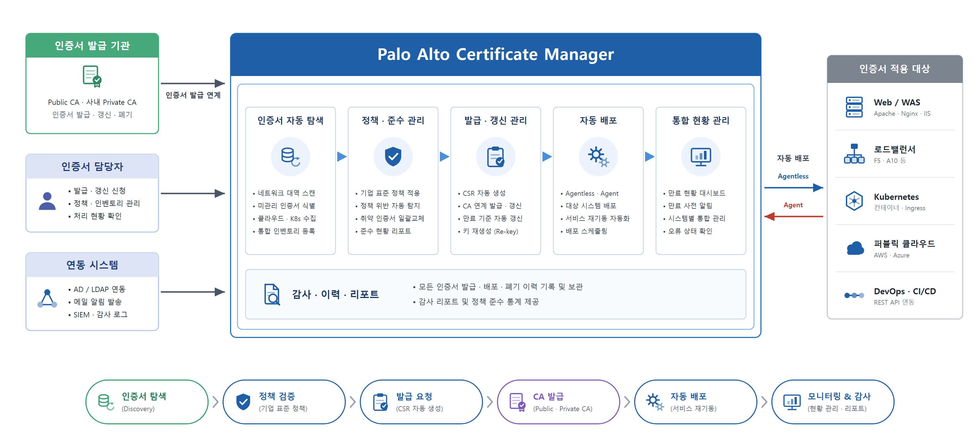
Task: Click the monitor chart icon in 통합 현황 관리
Action: click(701, 157)
